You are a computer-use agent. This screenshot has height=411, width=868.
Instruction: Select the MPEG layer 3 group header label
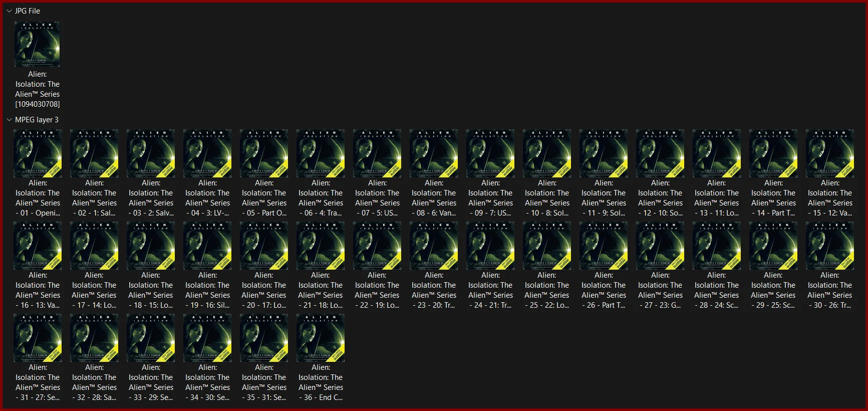[37, 120]
